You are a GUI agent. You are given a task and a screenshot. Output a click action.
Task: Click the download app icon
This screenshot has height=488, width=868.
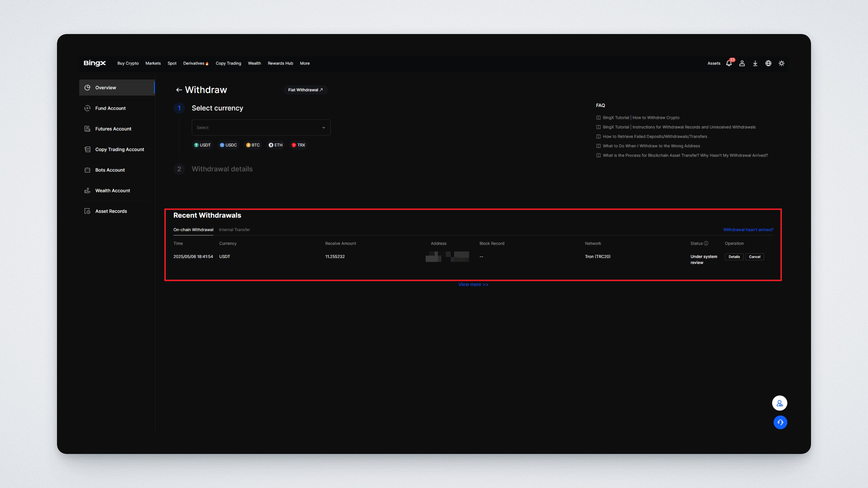click(x=755, y=63)
